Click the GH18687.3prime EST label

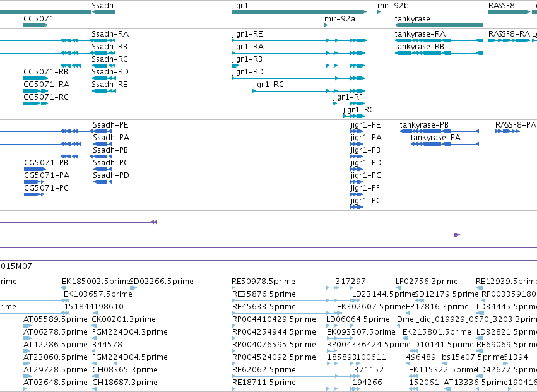pos(125,383)
